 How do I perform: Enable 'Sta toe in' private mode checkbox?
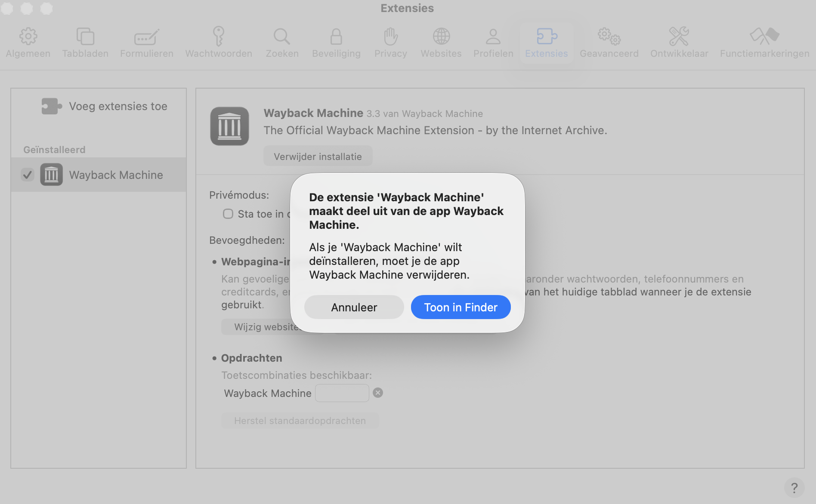[228, 214]
